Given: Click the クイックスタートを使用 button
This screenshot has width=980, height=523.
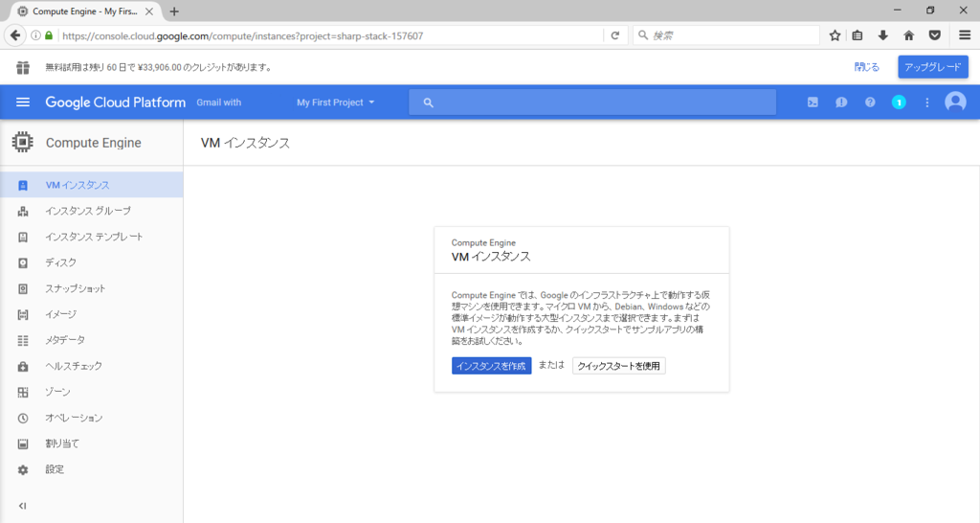Looking at the screenshot, I should tap(619, 366).
